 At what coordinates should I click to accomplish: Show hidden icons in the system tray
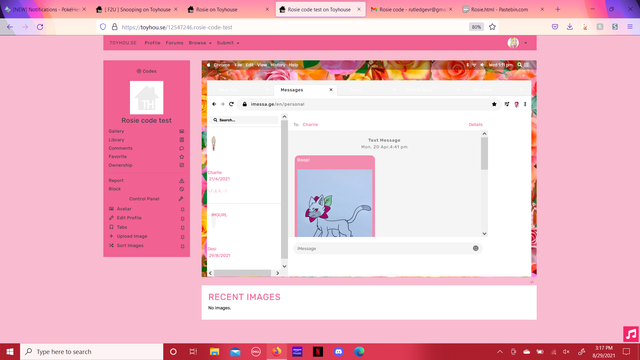(500, 351)
